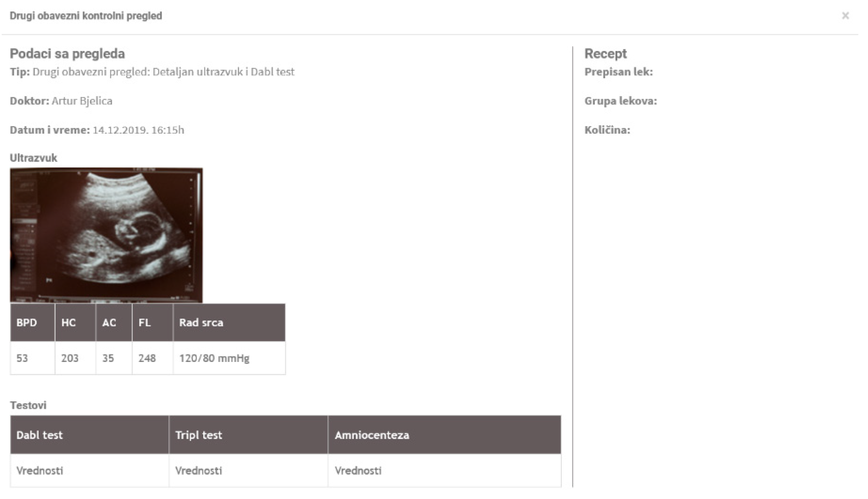Click the Prepisan lek label
This screenshot has width=868, height=499.
618,72
